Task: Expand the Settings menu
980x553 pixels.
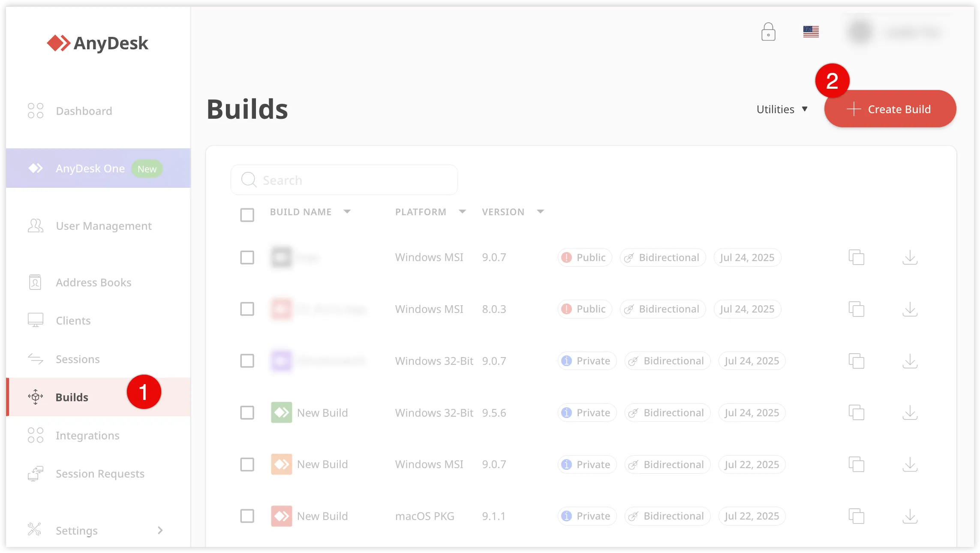Action: point(77,530)
